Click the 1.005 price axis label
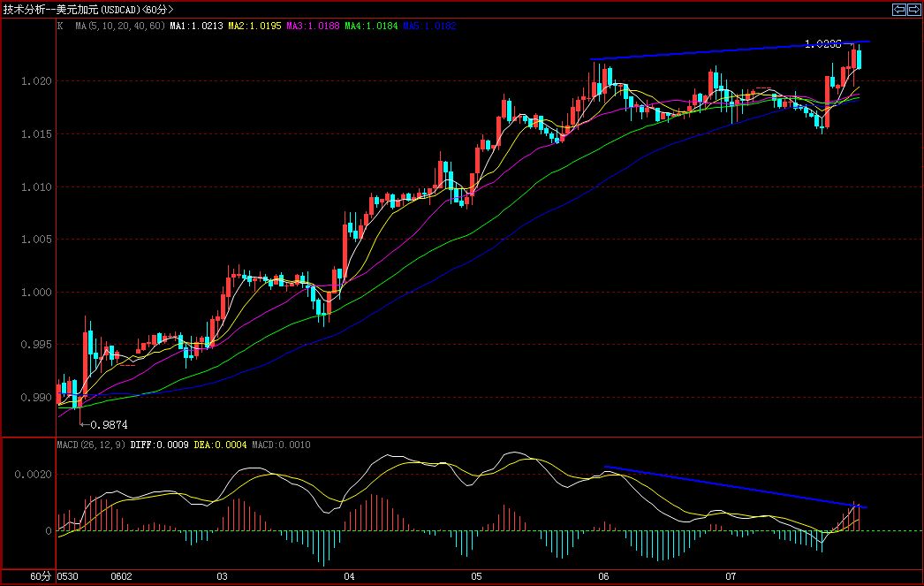924x586 pixels. (36, 240)
